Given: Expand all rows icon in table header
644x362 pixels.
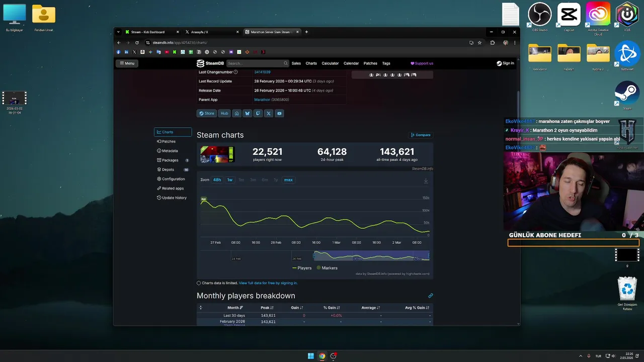Looking at the screenshot, I should pos(200,308).
